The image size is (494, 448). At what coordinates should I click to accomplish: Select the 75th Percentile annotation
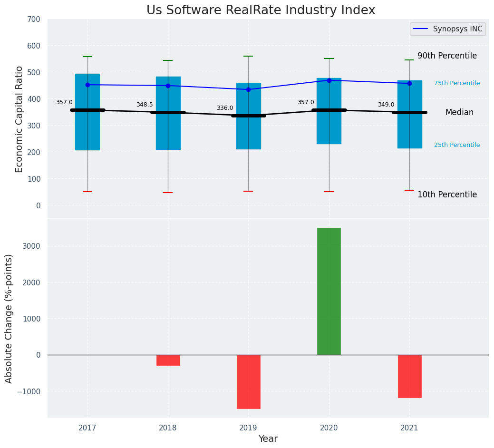456,83
